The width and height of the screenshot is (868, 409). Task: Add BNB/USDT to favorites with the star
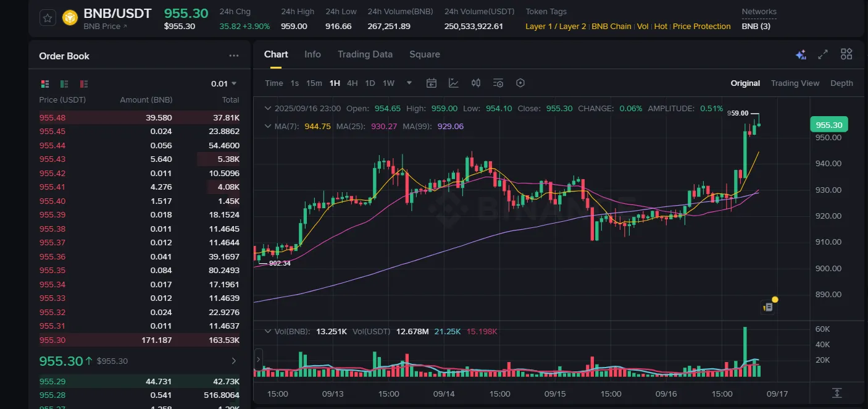coord(48,18)
